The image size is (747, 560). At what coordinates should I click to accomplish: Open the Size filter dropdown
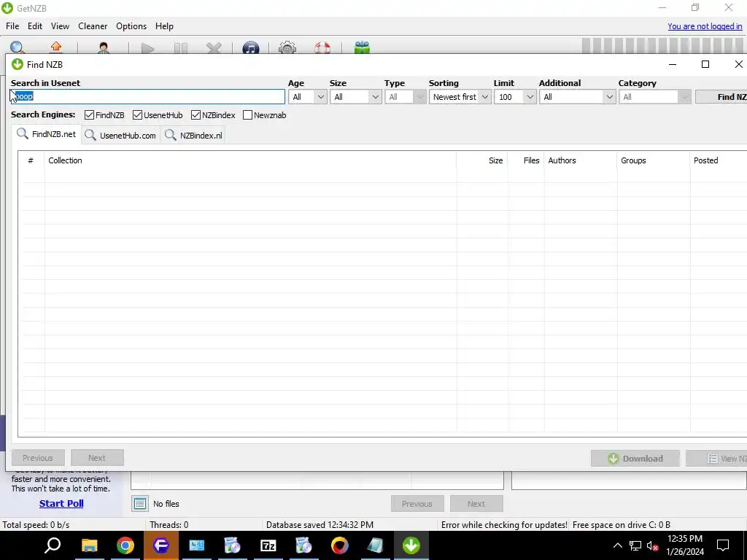pyautogui.click(x=355, y=97)
